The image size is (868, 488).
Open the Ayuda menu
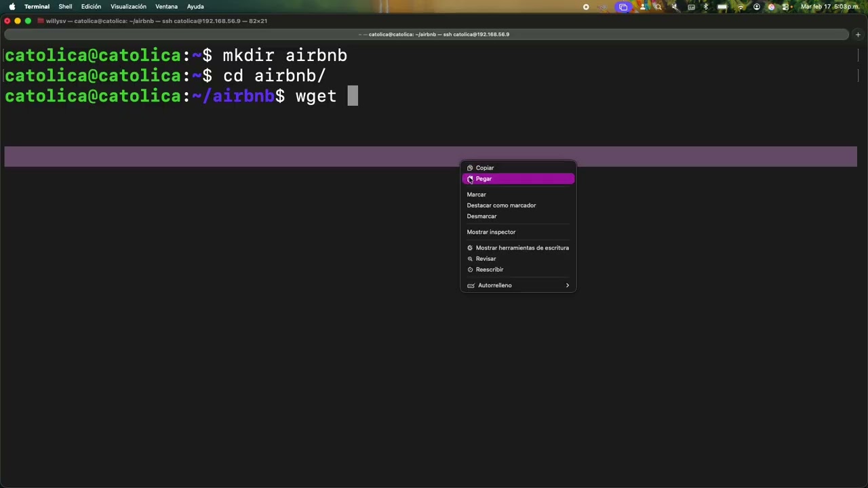[195, 7]
